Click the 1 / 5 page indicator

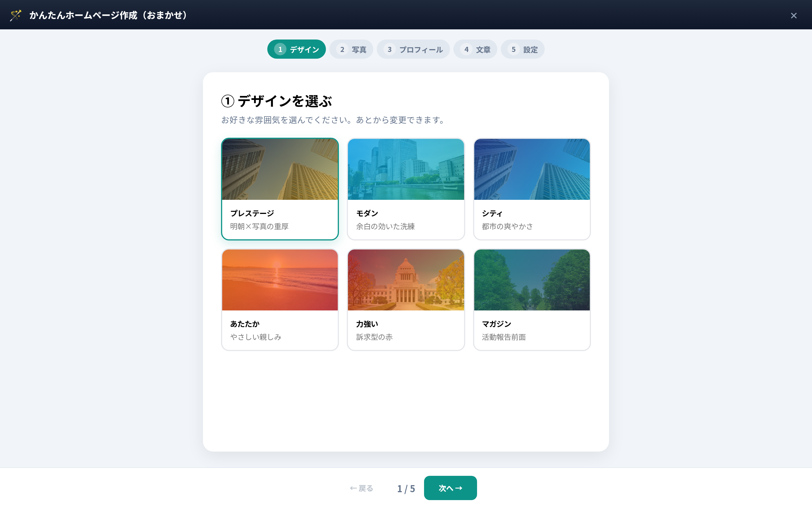[x=406, y=489]
